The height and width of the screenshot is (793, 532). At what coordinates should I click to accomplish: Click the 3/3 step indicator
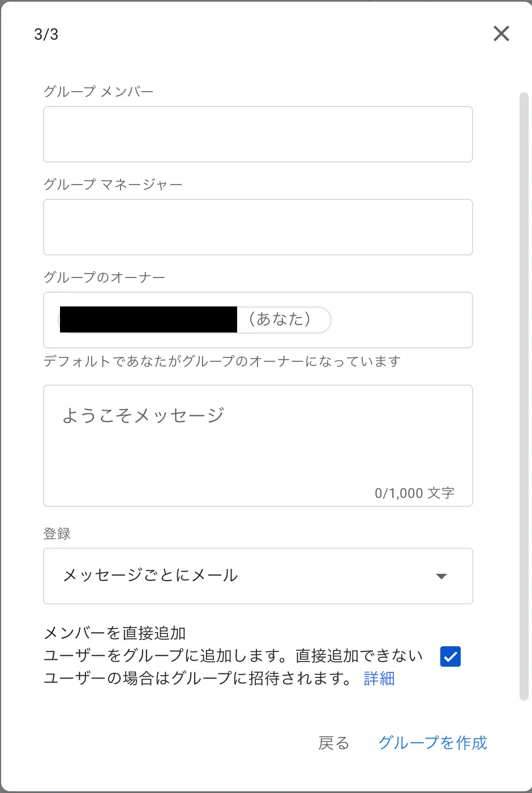pyautogui.click(x=46, y=35)
